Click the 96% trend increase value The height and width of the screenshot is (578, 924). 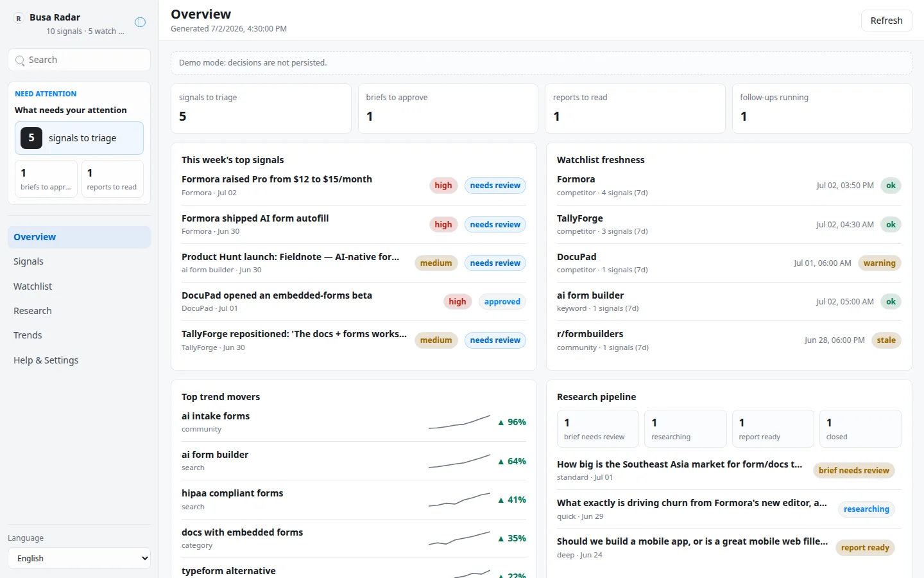pos(512,422)
